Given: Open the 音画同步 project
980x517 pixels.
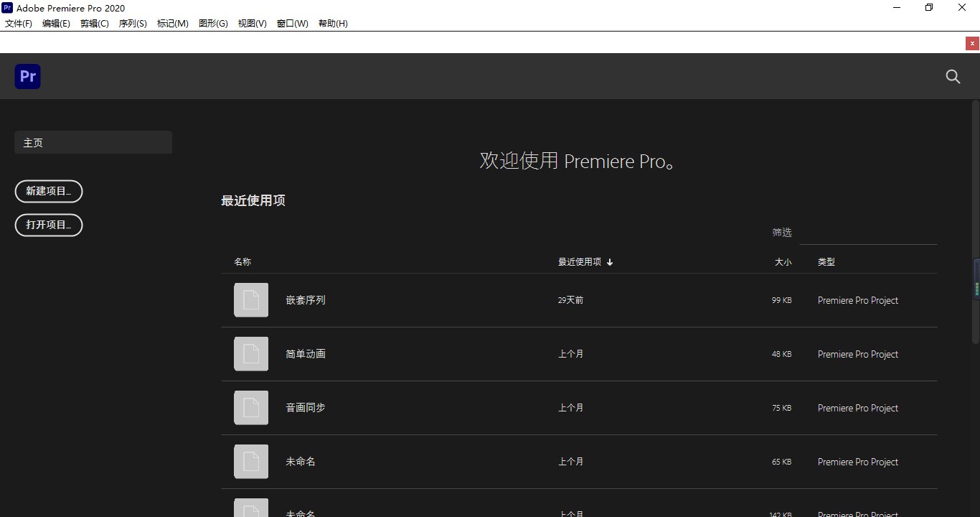Looking at the screenshot, I should 306,408.
